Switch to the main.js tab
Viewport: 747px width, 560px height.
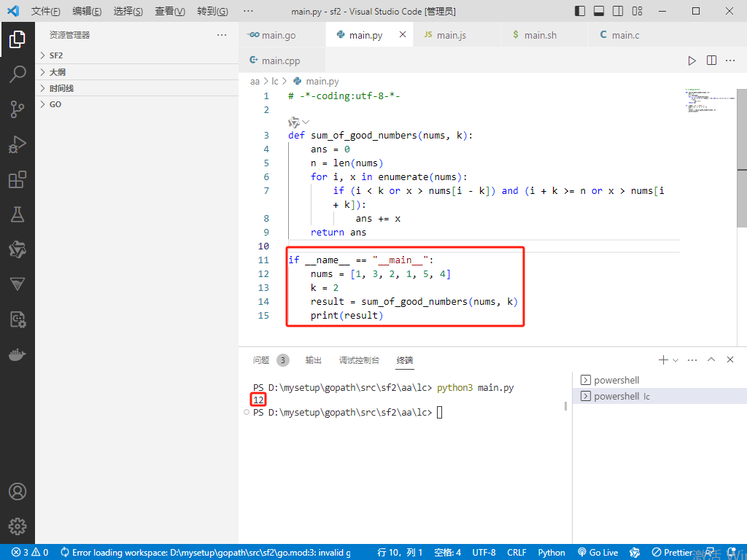(x=457, y=35)
